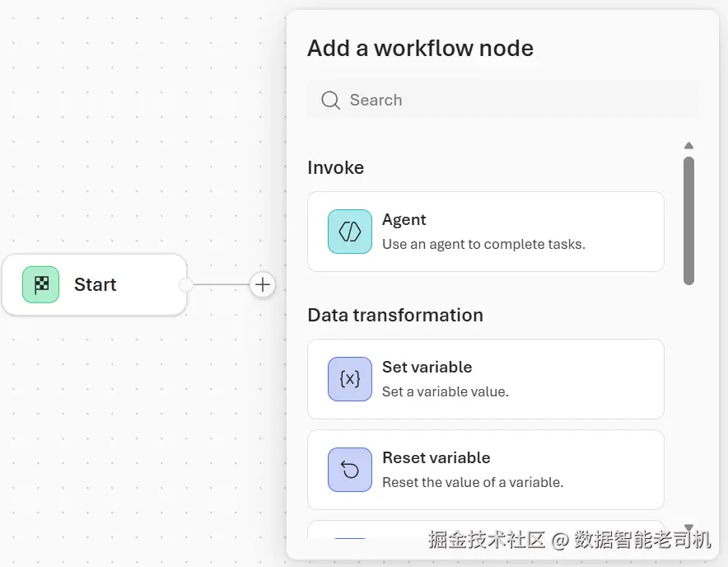Click the green Start flag icon
This screenshot has height=567, width=728.
click(x=41, y=284)
